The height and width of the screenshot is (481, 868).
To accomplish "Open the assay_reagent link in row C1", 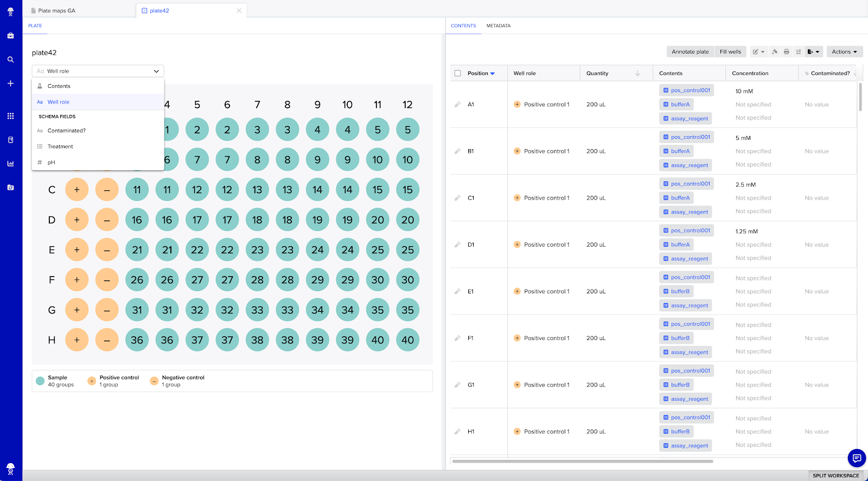I will [686, 212].
